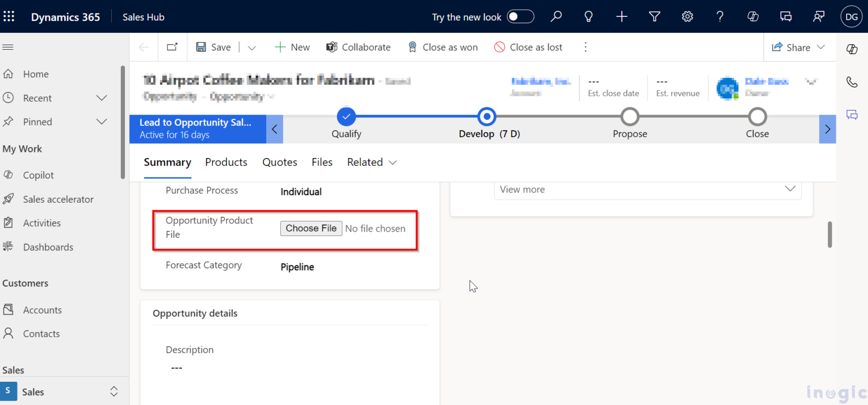Open the settings gear icon
The height and width of the screenshot is (405, 868).
pos(687,17)
